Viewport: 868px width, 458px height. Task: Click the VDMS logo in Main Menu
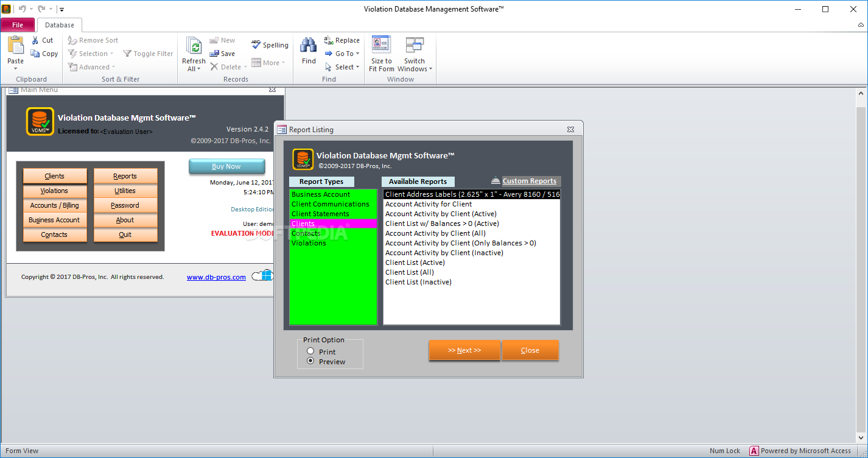click(x=40, y=121)
